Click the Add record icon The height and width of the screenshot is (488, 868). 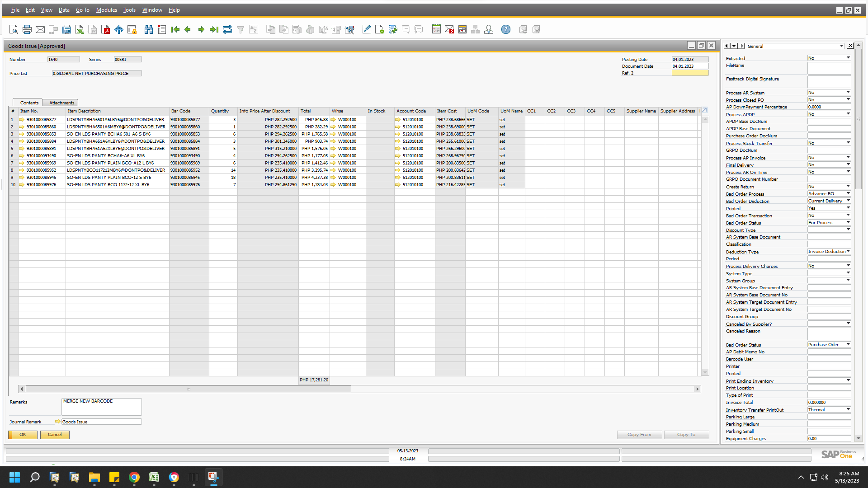point(162,30)
